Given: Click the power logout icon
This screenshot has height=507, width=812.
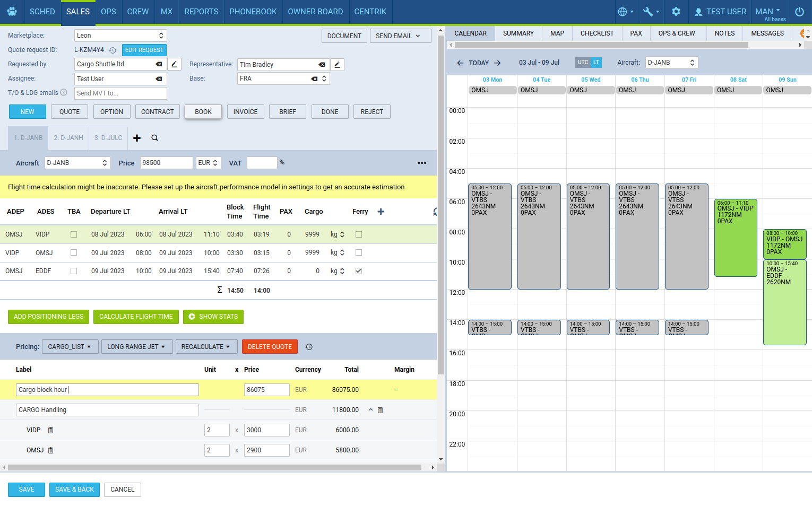Looking at the screenshot, I should (799, 12).
